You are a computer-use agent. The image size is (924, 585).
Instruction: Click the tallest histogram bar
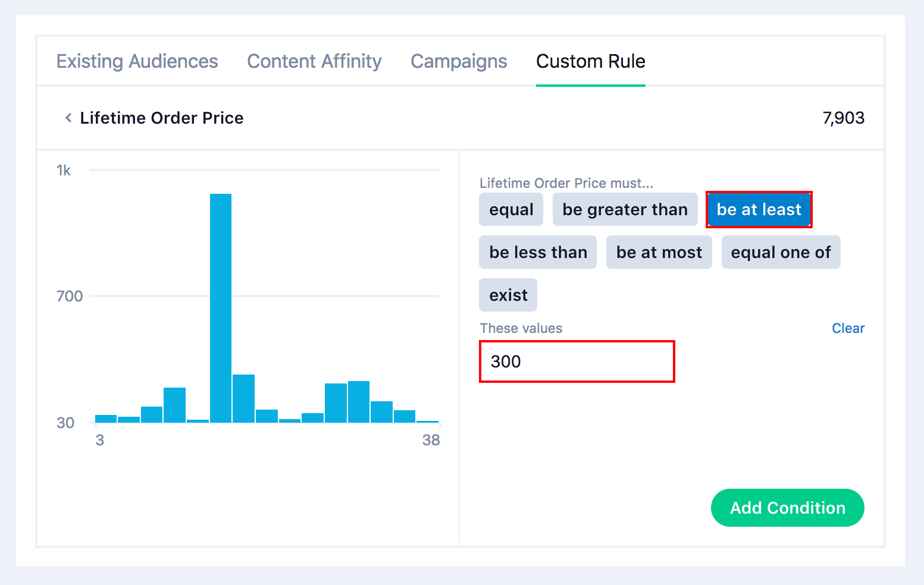click(221, 308)
